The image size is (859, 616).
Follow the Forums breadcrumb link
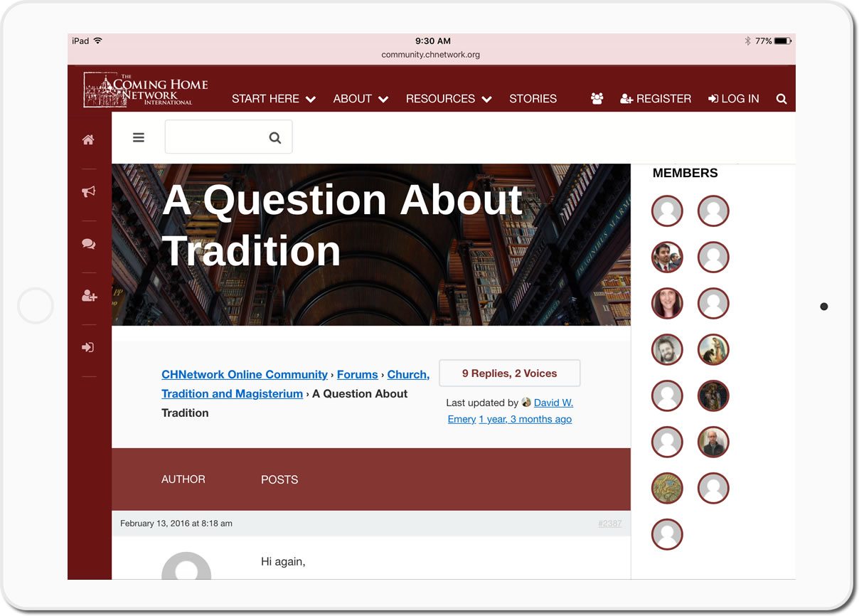point(358,374)
